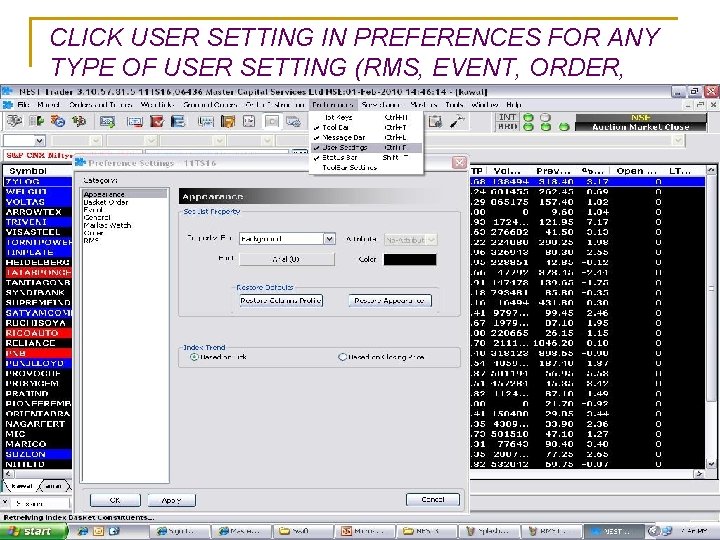Open the far-right wide dropdown under toolbar
This screenshot has width=720, height=540.
[678, 141]
